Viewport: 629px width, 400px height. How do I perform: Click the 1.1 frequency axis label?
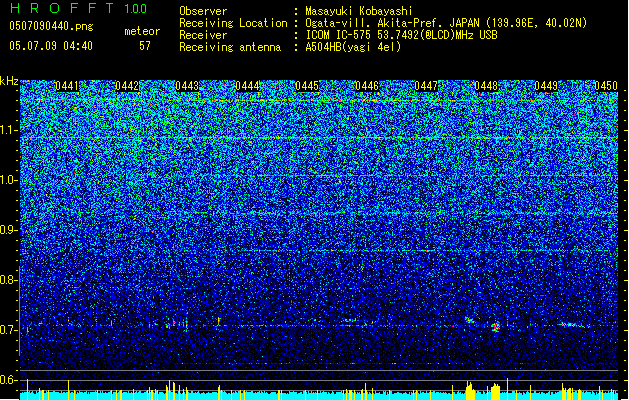9,130
